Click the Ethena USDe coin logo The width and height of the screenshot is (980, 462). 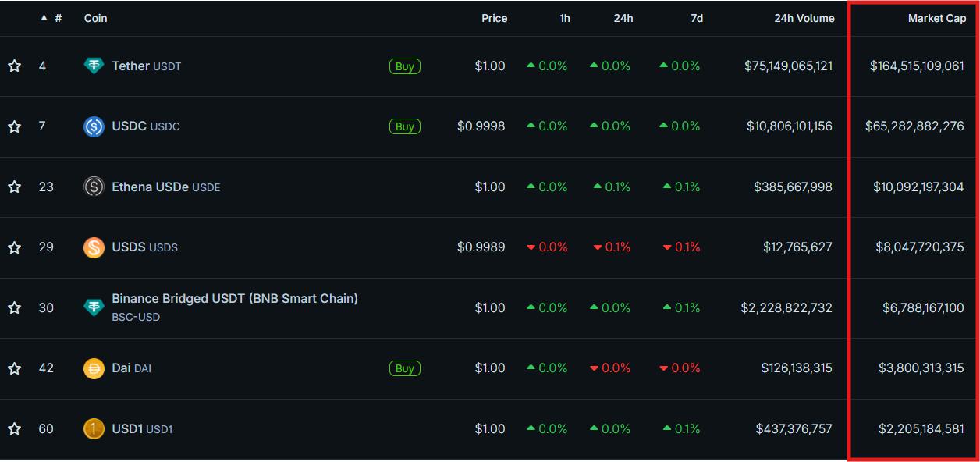(x=94, y=187)
